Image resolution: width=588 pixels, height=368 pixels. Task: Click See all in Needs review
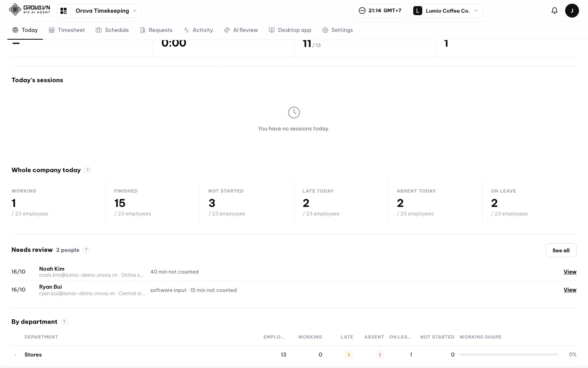(561, 250)
